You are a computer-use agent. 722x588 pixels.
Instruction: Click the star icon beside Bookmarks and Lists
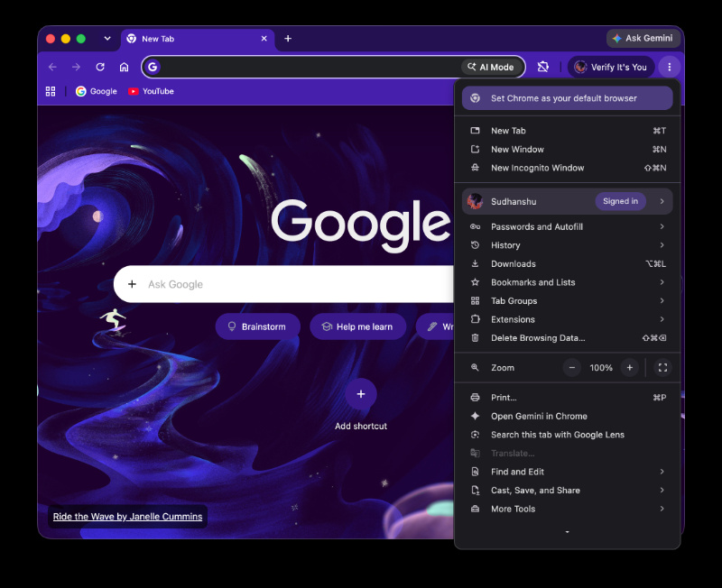tap(475, 282)
